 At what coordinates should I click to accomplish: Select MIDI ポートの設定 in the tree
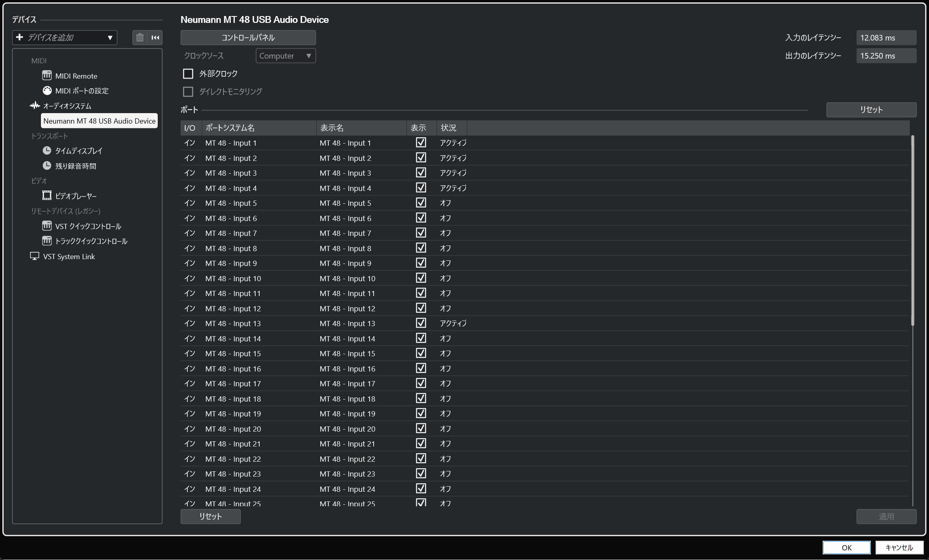pyautogui.click(x=82, y=91)
